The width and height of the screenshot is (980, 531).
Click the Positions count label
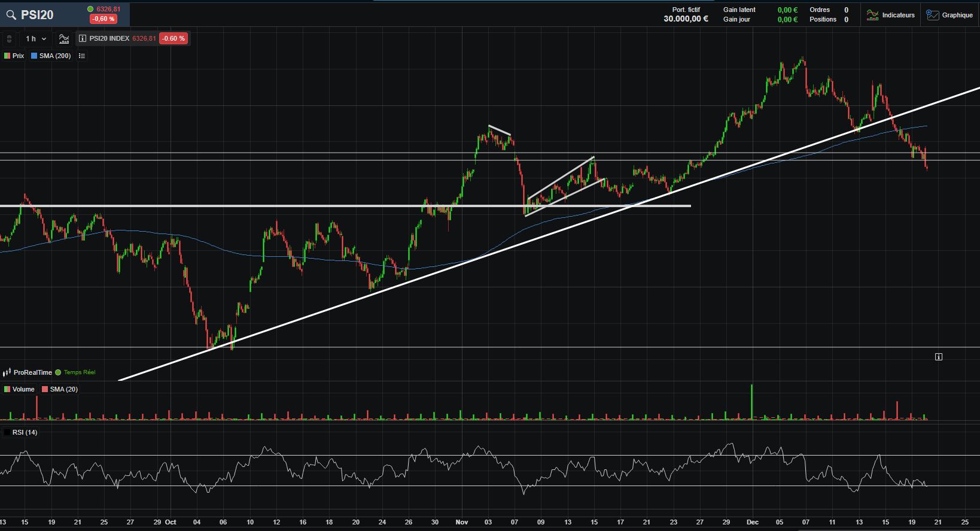(823, 19)
